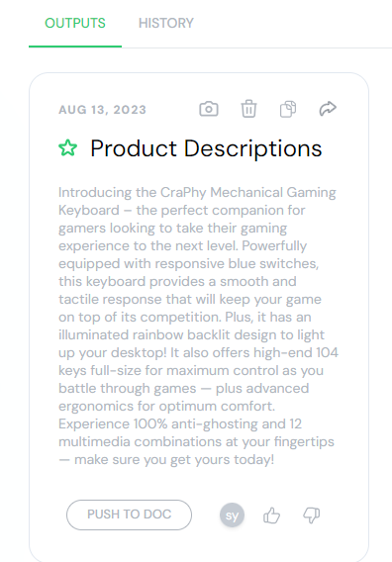Click the PUSH TO DOC button
This screenshot has height=562, width=392.
pyautogui.click(x=129, y=515)
